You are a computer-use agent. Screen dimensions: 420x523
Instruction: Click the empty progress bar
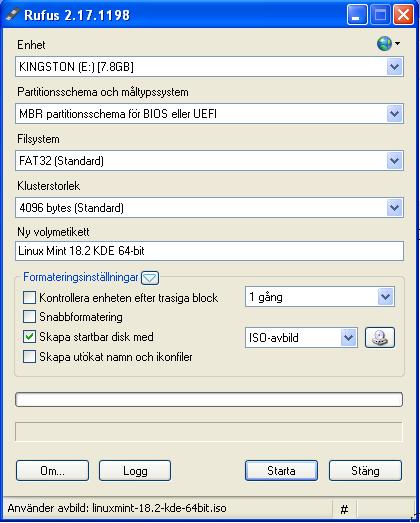209,400
